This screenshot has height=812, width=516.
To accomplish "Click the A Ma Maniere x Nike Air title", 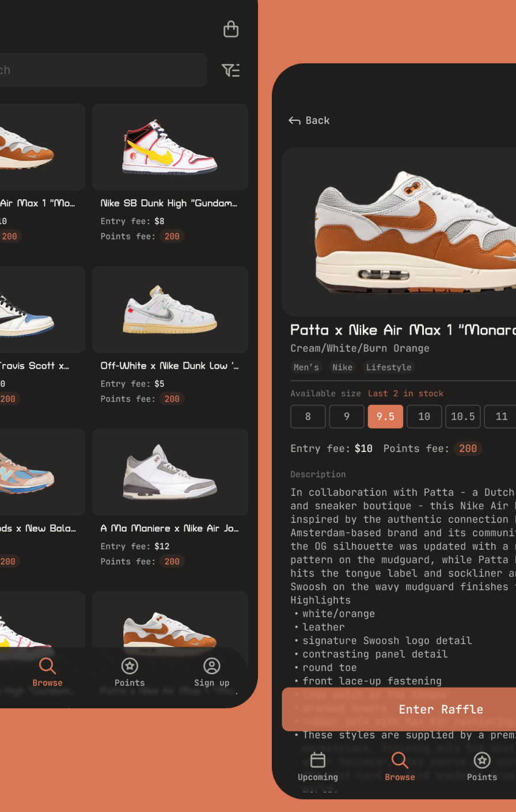I will coord(169,528).
